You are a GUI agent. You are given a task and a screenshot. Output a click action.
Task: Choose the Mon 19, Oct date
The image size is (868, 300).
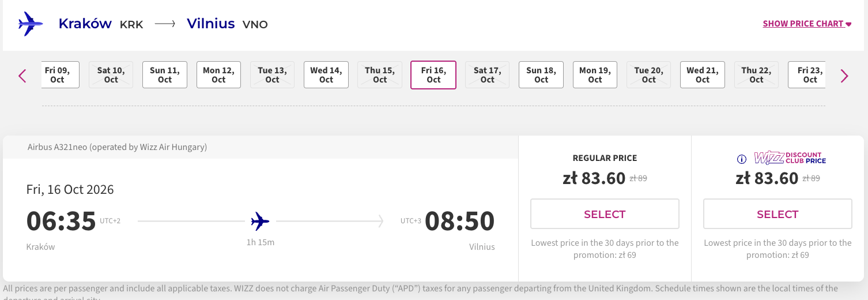coord(595,75)
